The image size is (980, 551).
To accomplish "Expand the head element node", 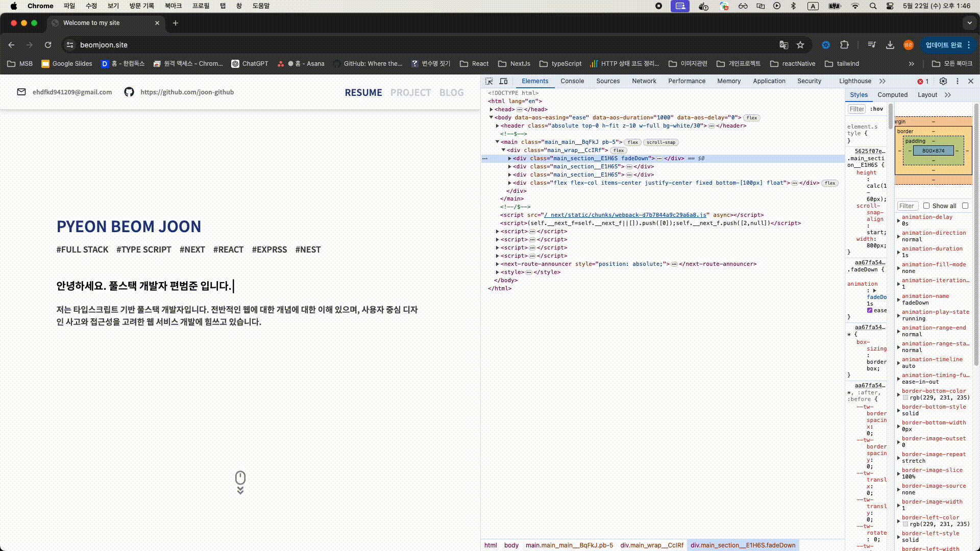I will coord(492,110).
